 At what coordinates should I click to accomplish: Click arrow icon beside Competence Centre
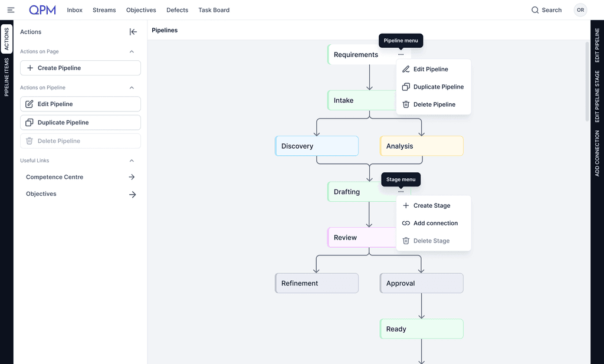(132, 177)
